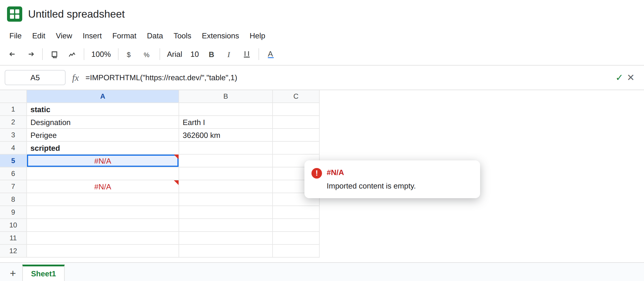Click the 'Designation' cell
The height and width of the screenshot is (281, 644).
[x=103, y=122]
